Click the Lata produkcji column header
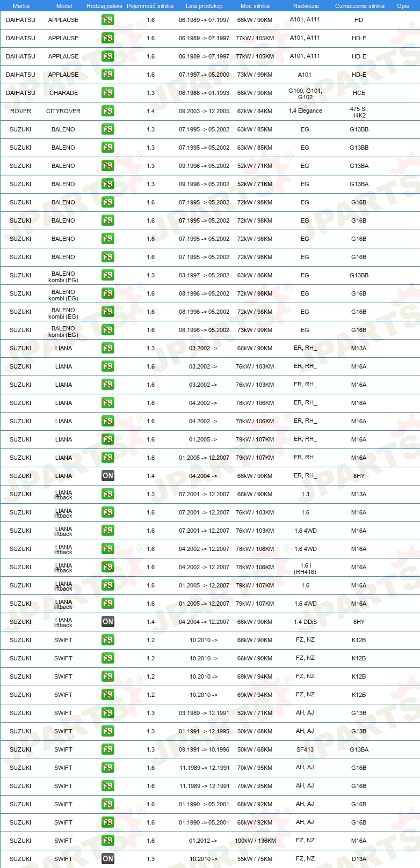The width and height of the screenshot is (420, 868). coord(204,6)
